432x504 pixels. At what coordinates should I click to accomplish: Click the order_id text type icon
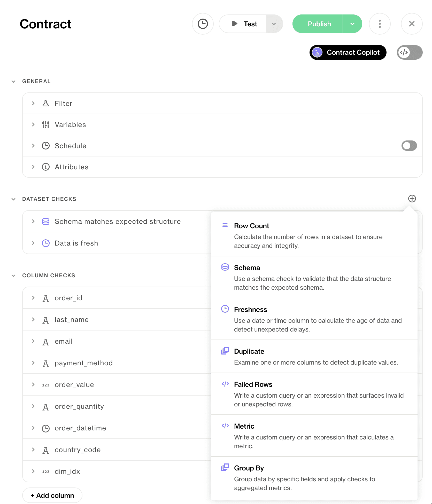[x=46, y=299]
